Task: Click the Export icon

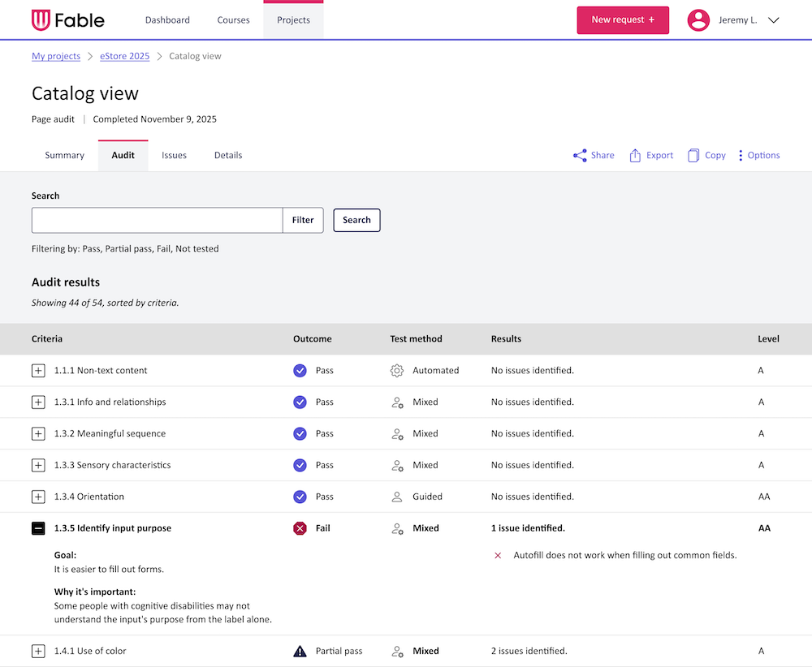Action: pos(635,155)
